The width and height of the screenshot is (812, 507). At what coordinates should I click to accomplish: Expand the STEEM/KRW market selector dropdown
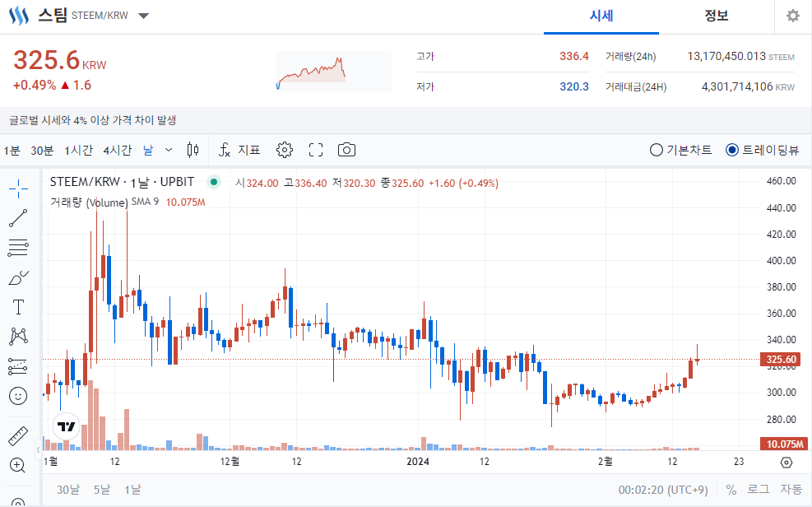pyautogui.click(x=143, y=16)
